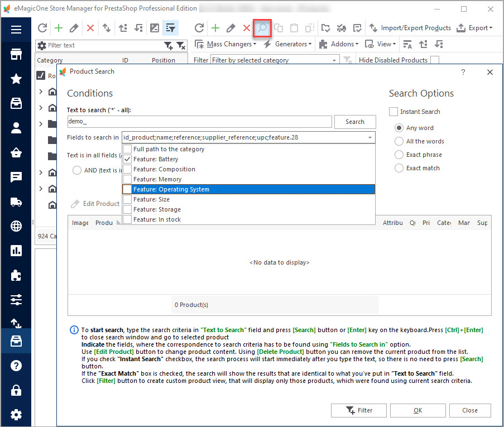Click the Import/Export Products button
The width and height of the screenshot is (504, 427).
(410, 28)
